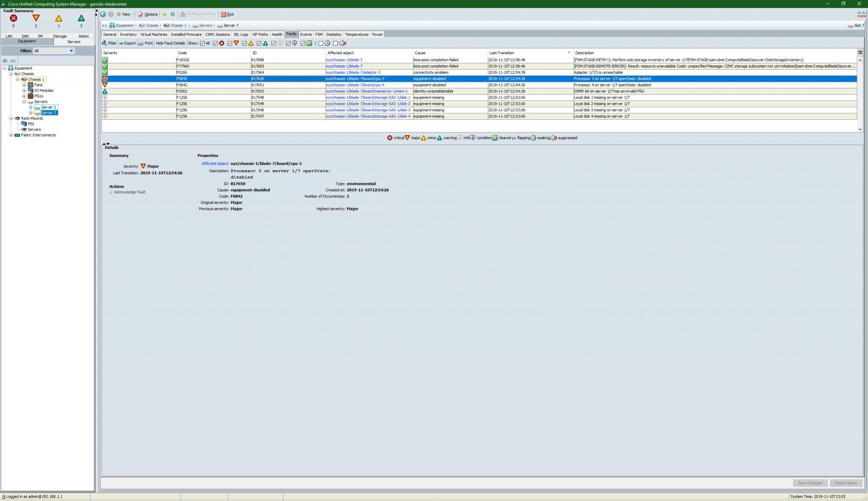
Task: Click Filter in the faults toolbar
Action: pos(109,43)
